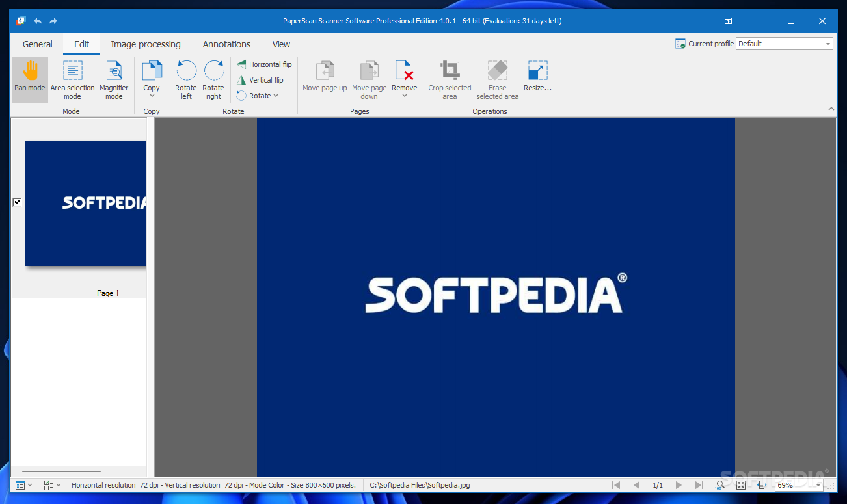This screenshot has width=847, height=504.
Task: Erase selected area
Action: coord(497,79)
